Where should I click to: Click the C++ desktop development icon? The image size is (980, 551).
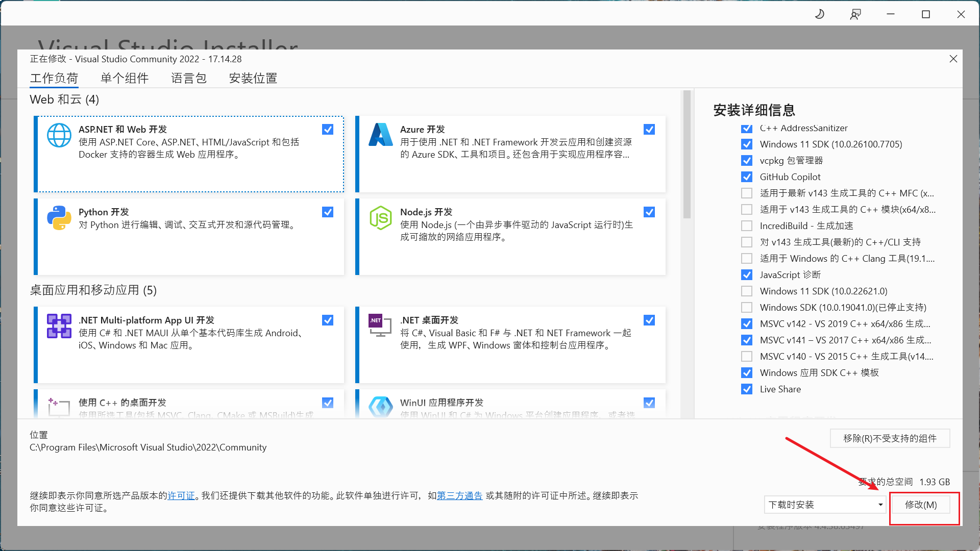59,408
